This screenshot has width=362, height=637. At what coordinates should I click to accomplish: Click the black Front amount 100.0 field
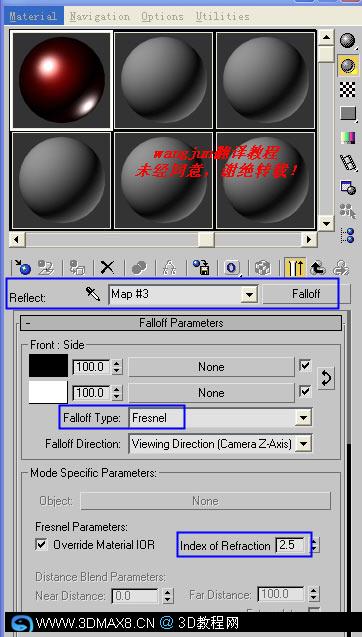click(x=92, y=367)
